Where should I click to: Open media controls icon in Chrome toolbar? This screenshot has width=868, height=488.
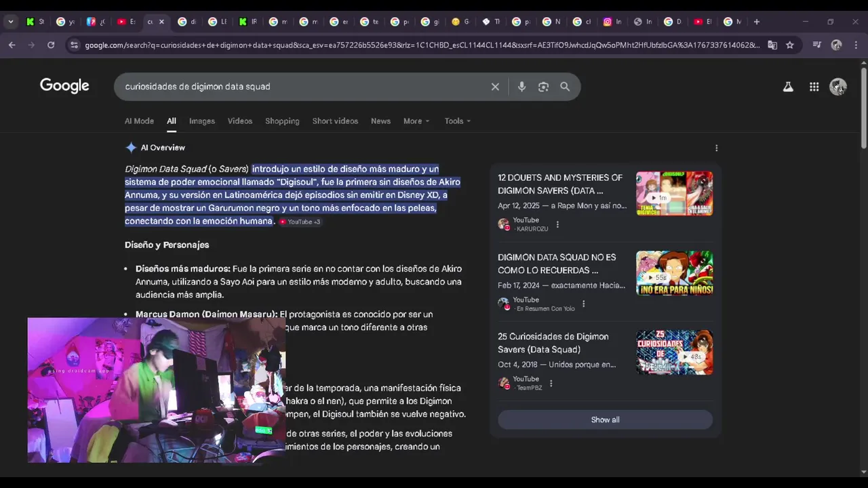(816, 45)
